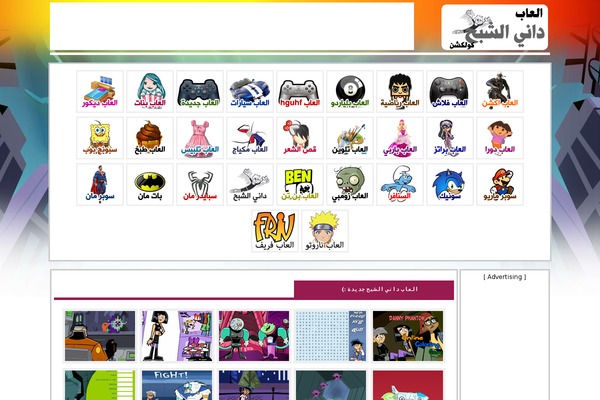
Task: Open the night city game thumbnail
Action: coord(254,385)
